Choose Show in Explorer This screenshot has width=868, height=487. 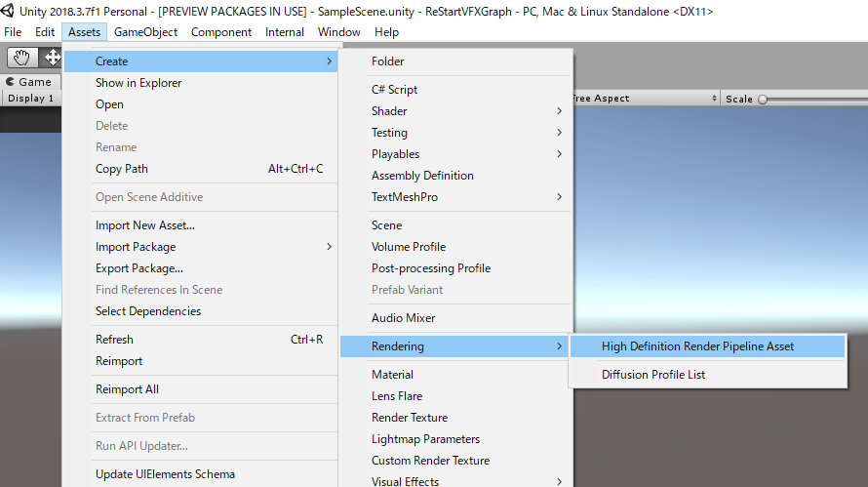point(201,83)
